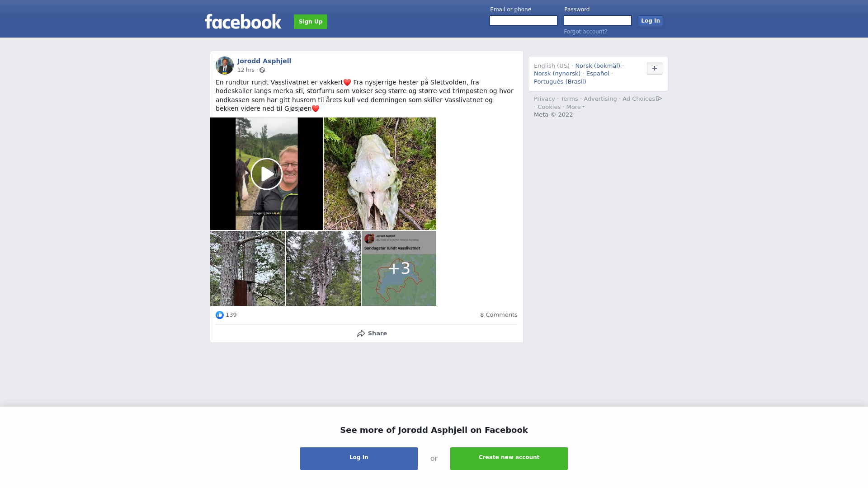Image resolution: width=868 pixels, height=488 pixels.
Task: Expand the More footer dropdown
Action: pos(576,107)
